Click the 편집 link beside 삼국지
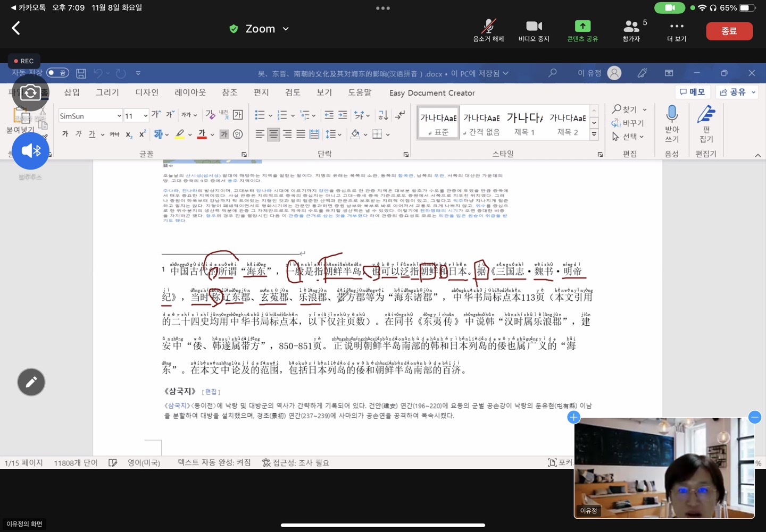 pos(211,392)
